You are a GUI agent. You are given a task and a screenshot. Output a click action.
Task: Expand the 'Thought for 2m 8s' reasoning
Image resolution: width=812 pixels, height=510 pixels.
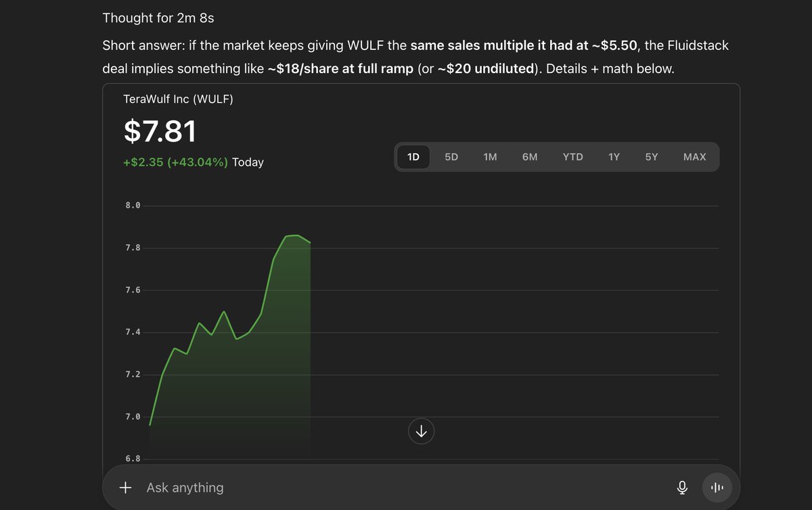click(158, 18)
